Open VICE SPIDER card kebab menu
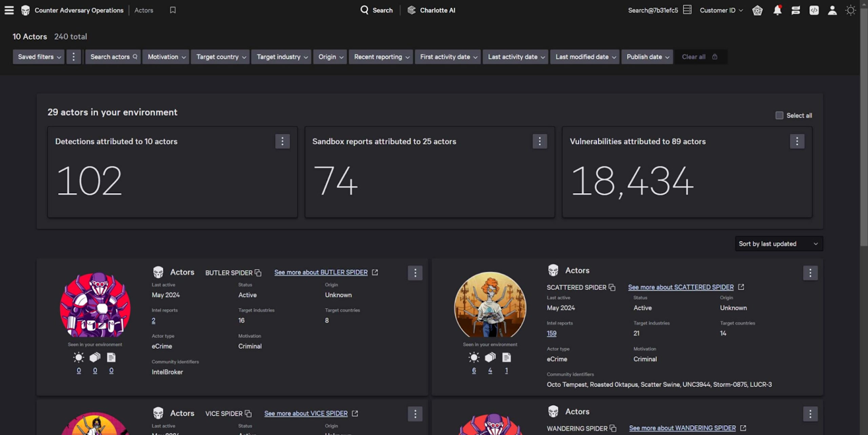This screenshot has width=868, height=435. (x=415, y=414)
